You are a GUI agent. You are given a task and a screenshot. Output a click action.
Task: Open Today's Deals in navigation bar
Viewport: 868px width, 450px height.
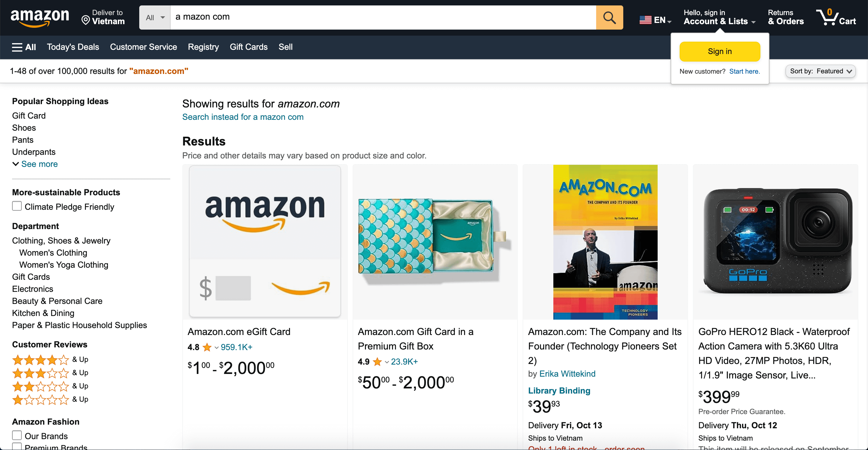pyautogui.click(x=73, y=47)
